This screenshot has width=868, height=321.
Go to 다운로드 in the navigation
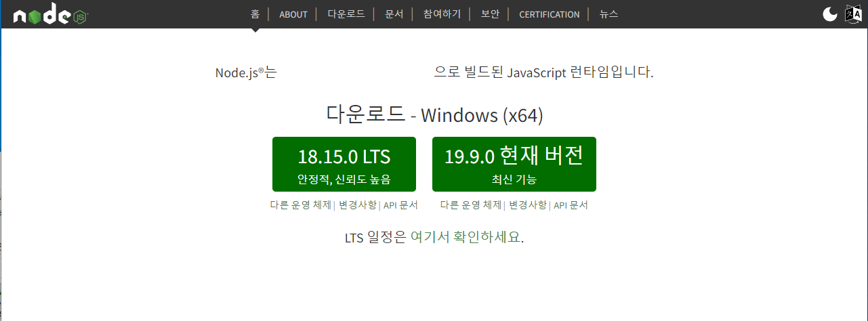tap(346, 14)
